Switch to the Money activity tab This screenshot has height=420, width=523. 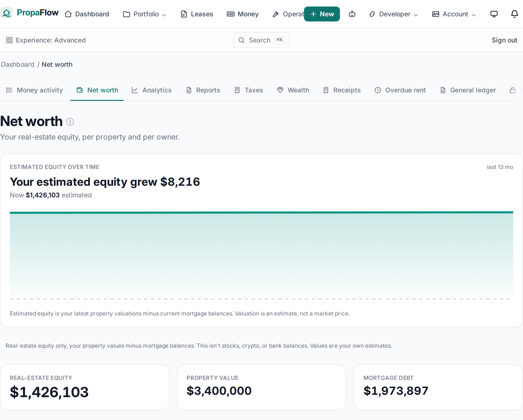[x=35, y=90]
